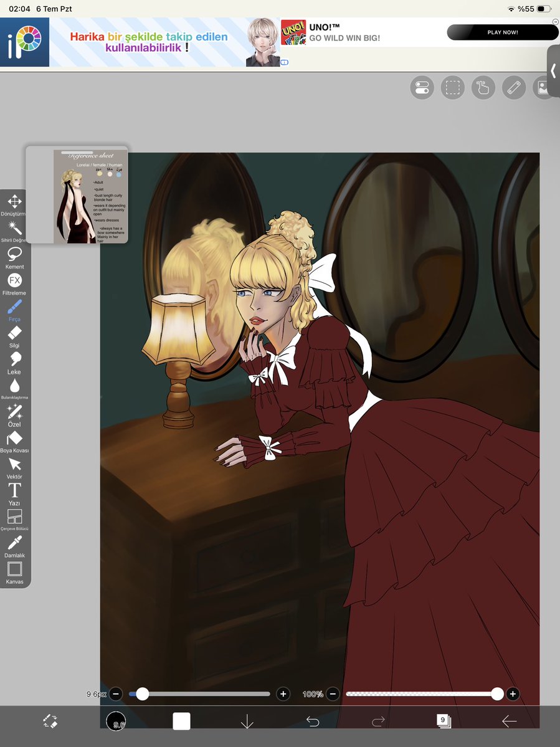Increase opacity with plus button
Screen dimensions: 560x747
(x=513, y=693)
